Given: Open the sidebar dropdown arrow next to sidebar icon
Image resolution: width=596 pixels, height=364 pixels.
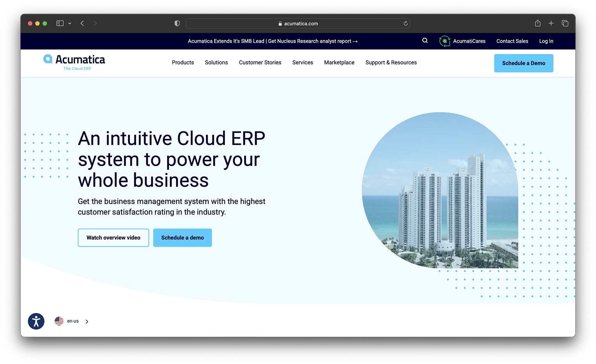Looking at the screenshot, I should 69,23.
